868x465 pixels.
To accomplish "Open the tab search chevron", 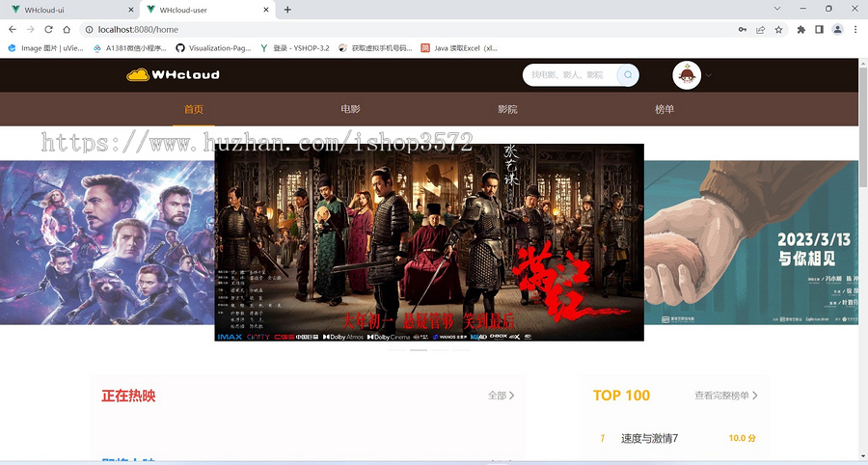I will pyautogui.click(x=777, y=9).
